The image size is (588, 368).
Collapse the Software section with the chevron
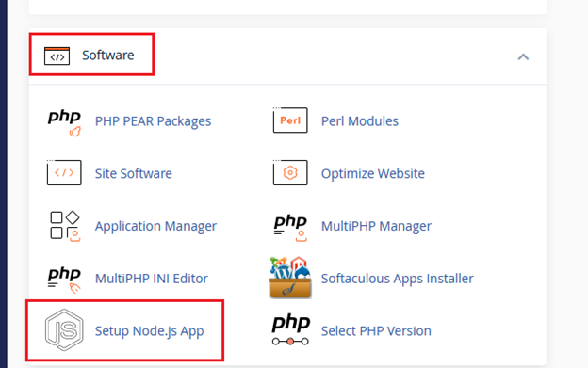coord(523,56)
